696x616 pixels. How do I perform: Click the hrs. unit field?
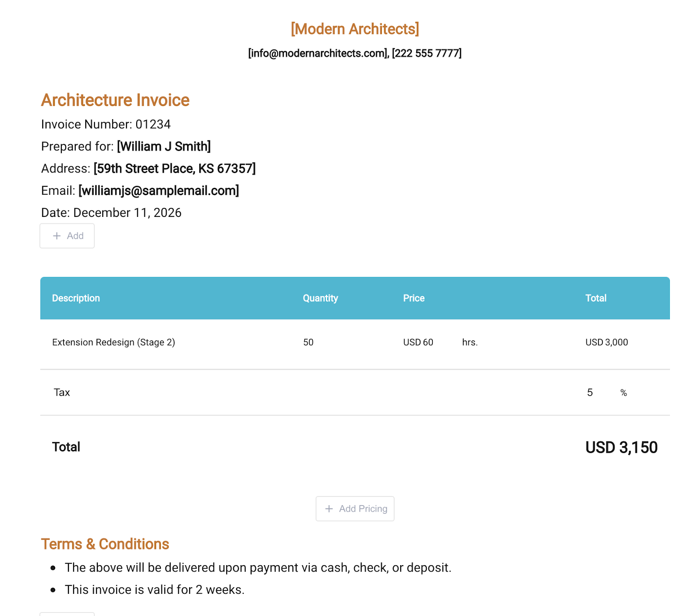[x=470, y=342]
